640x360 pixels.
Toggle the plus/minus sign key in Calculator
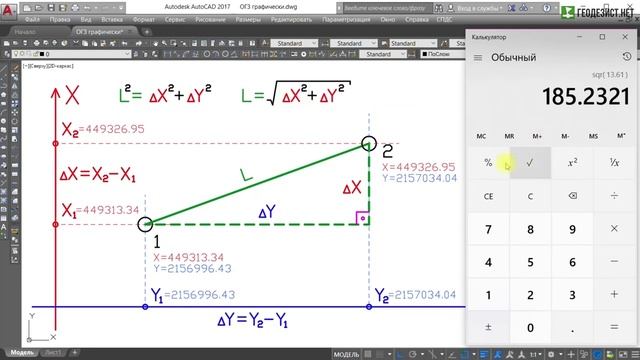pyautogui.click(x=488, y=327)
